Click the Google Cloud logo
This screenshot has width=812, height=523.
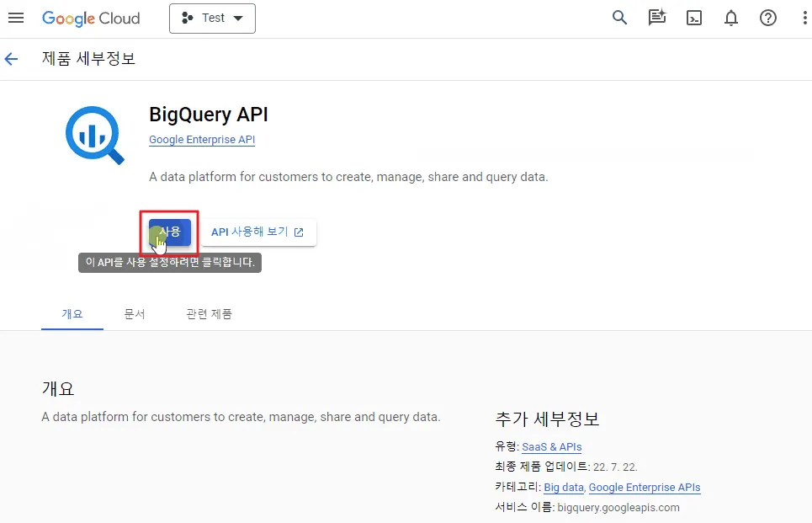[x=91, y=19]
